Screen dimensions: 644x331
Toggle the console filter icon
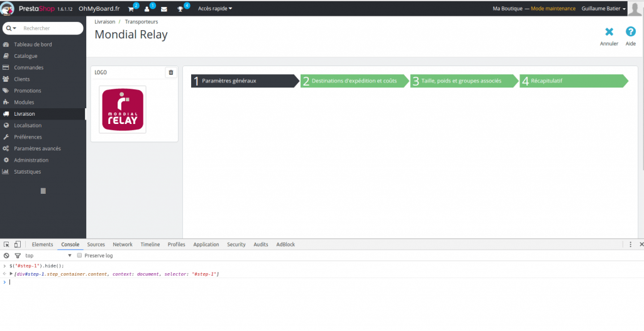click(x=18, y=255)
